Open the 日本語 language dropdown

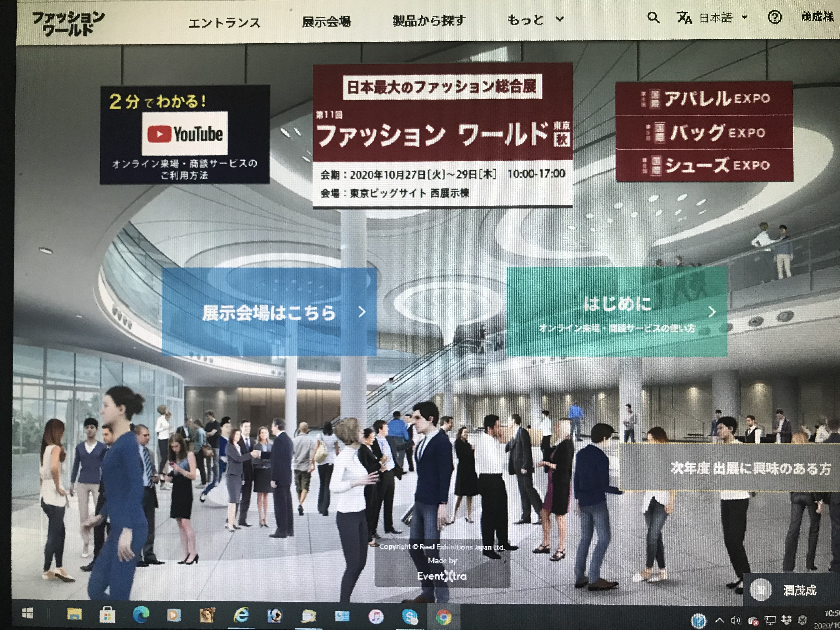coord(723,18)
